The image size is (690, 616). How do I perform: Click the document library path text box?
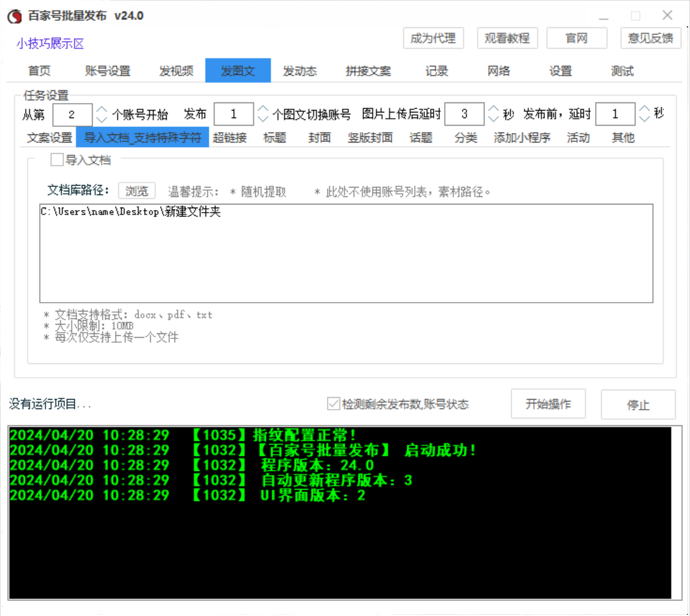346,253
